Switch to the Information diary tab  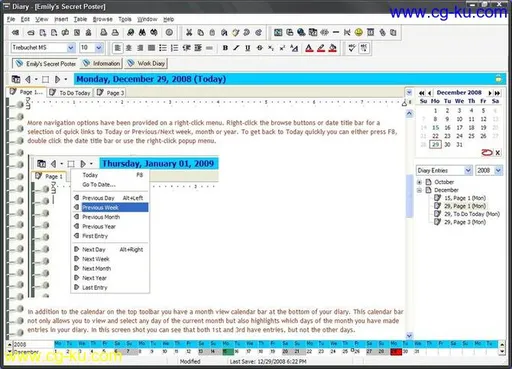click(101, 63)
